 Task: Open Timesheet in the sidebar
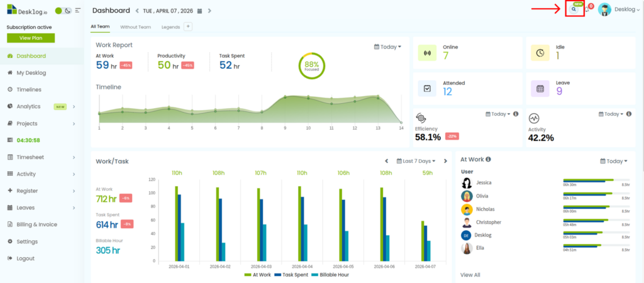pyautogui.click(x=29, y=157)
